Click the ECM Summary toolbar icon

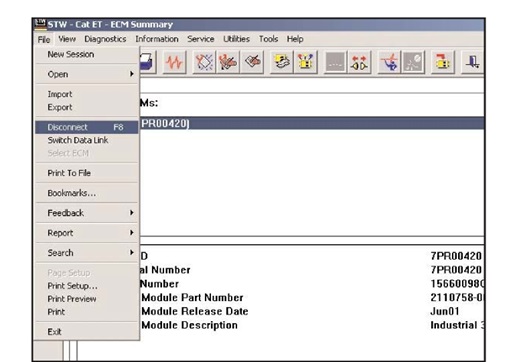282,62
